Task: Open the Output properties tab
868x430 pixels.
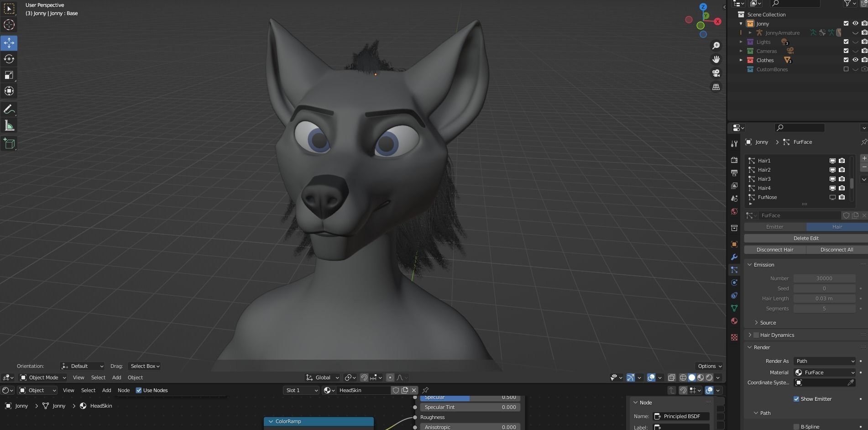Action: pos(734,173)
